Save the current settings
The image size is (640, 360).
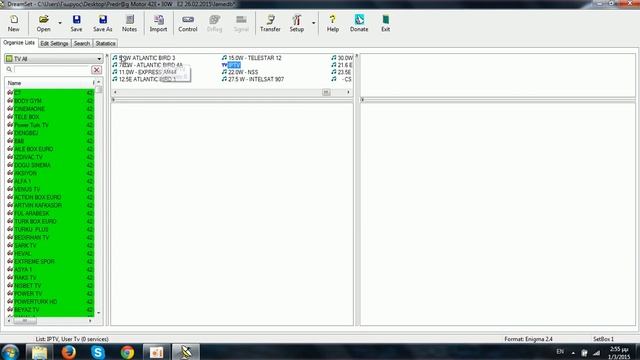(x=76, y=23)
